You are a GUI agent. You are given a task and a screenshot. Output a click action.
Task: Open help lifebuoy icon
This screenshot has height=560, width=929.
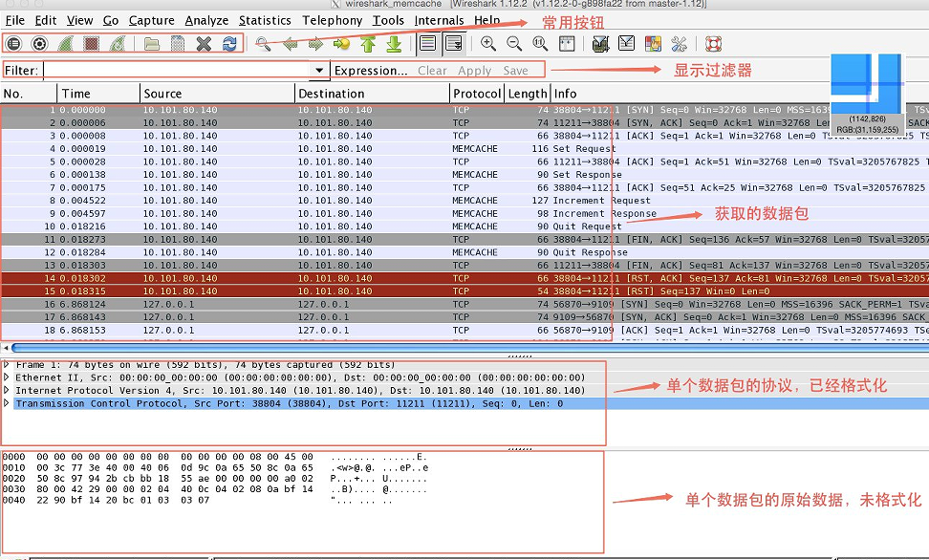pyautogui.click(x=713, y=44)
